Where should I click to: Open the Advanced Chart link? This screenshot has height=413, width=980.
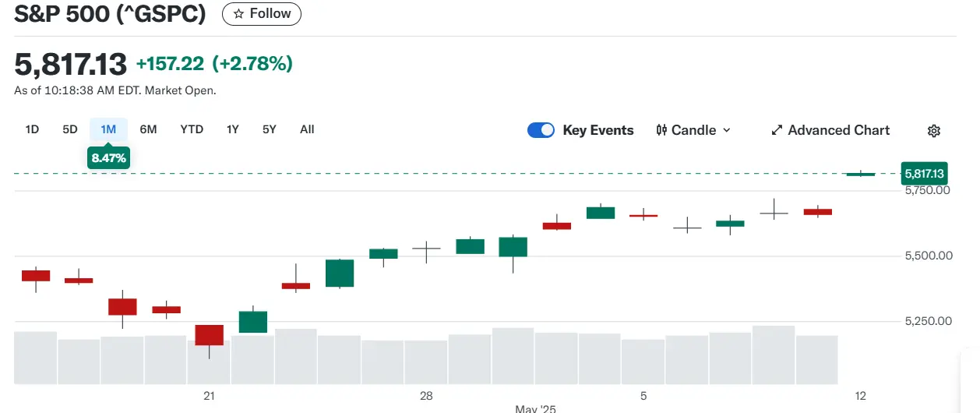(x=838, y=131)
